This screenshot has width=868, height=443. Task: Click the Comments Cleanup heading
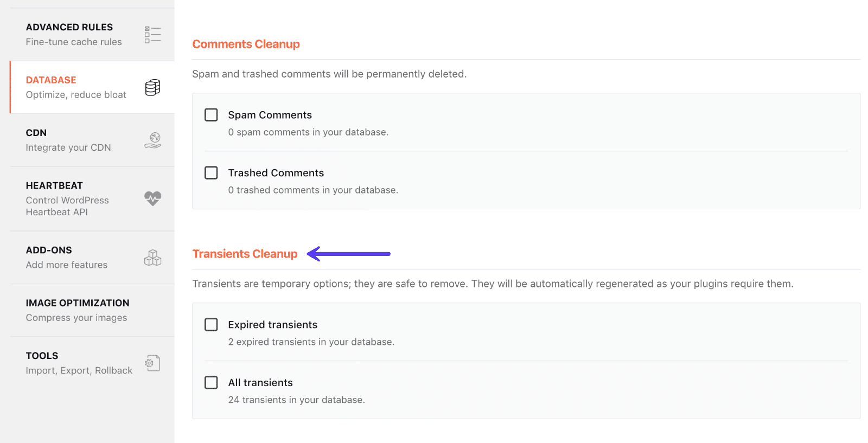click(246, 44)
